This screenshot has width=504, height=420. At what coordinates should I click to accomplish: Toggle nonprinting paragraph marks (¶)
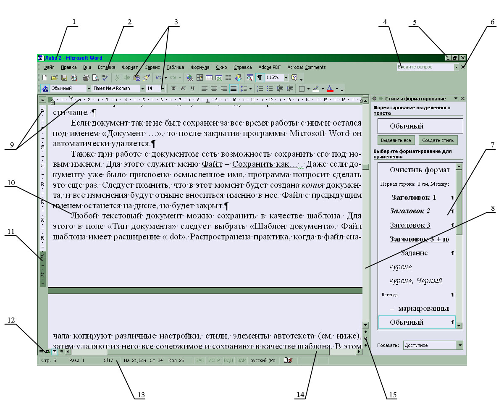coord(260,78)
